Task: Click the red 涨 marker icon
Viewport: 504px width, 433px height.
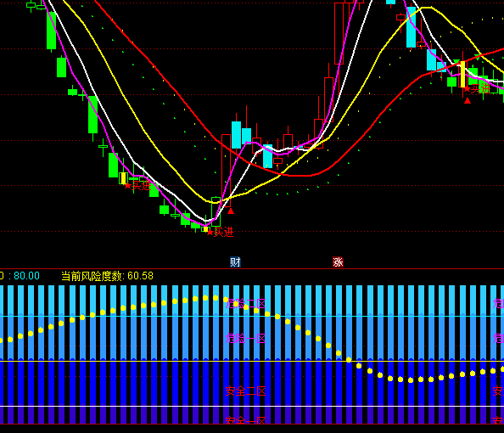Action: click(x=338, y=262)
